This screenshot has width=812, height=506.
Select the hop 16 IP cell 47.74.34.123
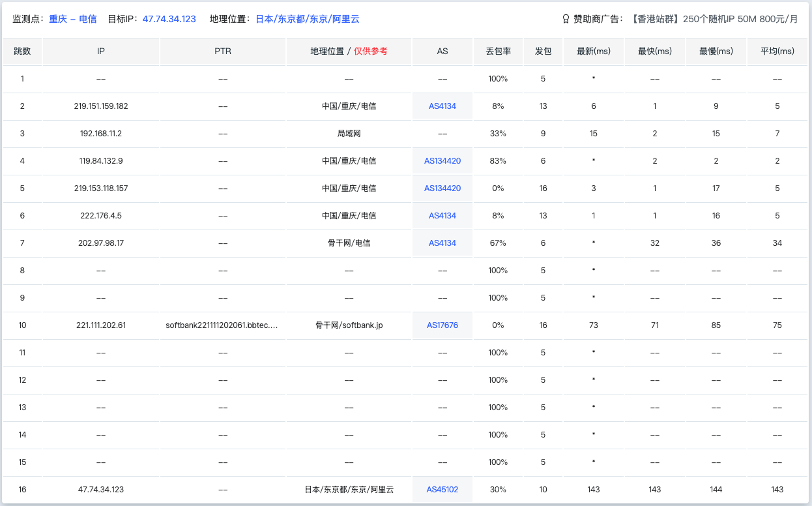(x=101, y=490)
